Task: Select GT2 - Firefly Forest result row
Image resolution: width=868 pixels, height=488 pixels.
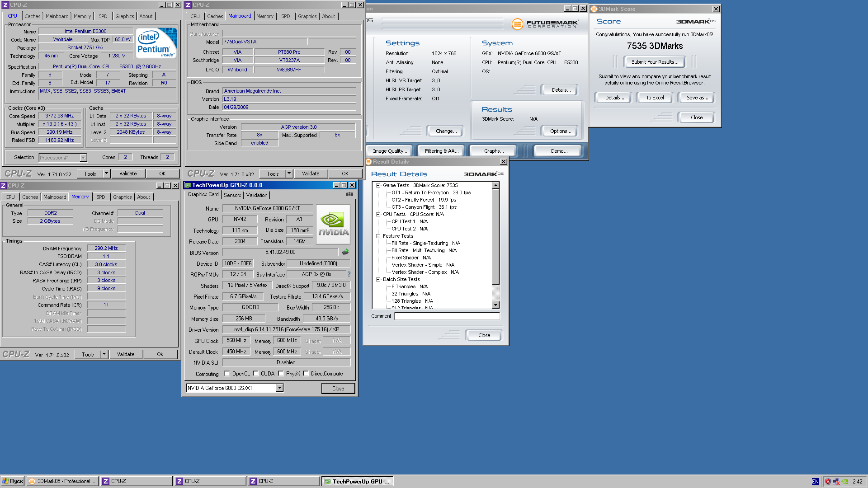Action: point(424,200)
